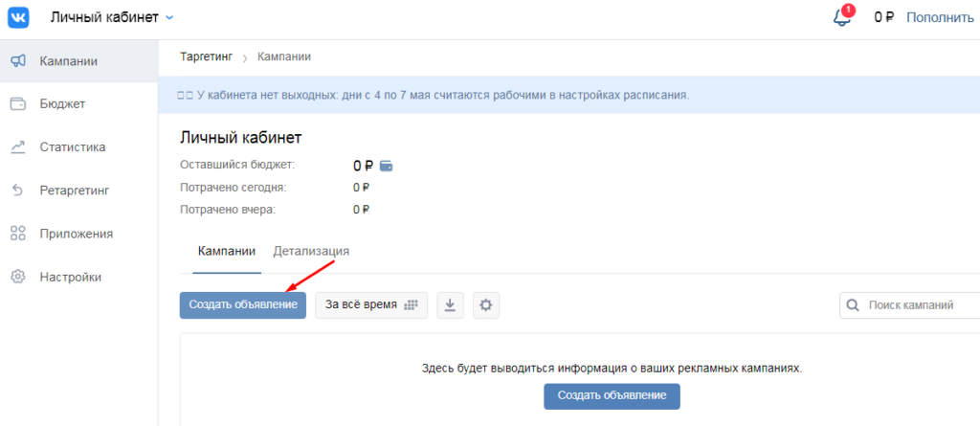Open the За всё время period selector
This screenshot has width=980, height=426.
click(372, 305)
